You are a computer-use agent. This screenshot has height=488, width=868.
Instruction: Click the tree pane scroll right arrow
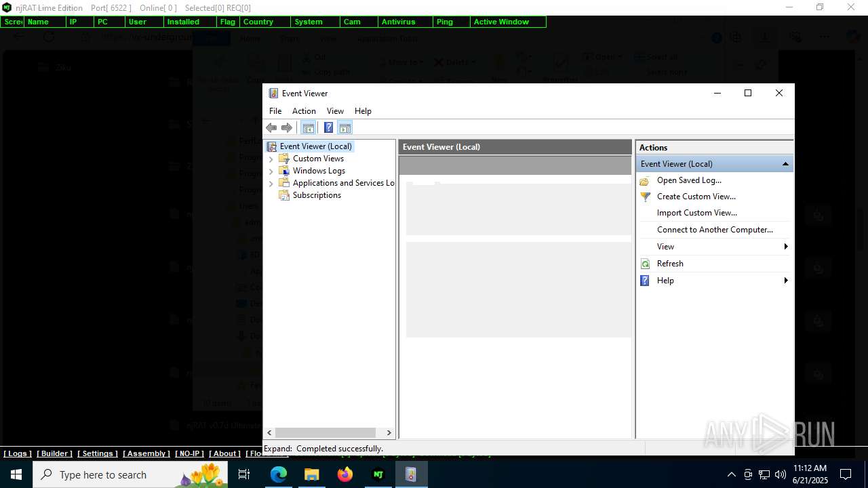pyautogui.click(x=389, y=432)
